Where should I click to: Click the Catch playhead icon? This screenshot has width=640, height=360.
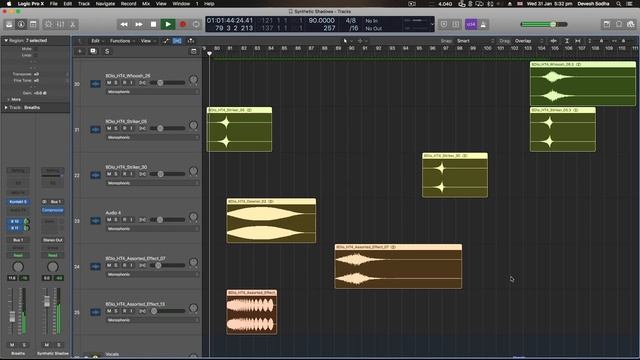coord(191,41)
